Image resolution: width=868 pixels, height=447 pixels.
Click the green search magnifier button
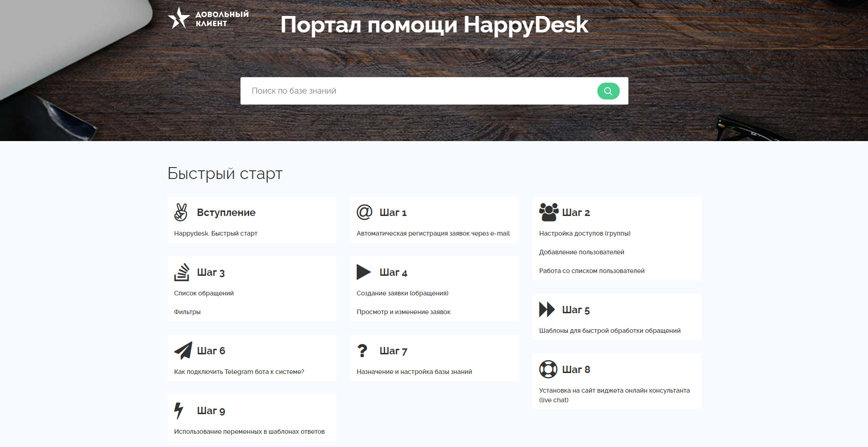click(608, 91)
